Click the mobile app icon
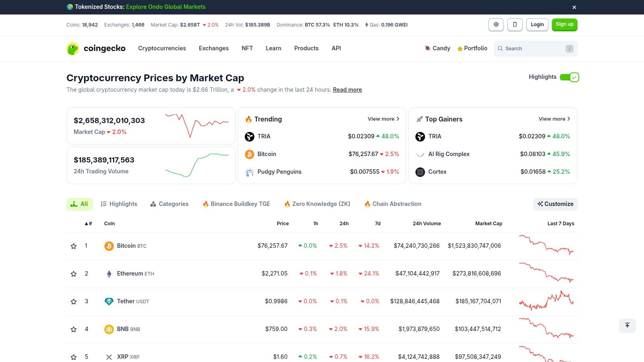This screenshot has height=362, width=644. click(x=515, y=25)
